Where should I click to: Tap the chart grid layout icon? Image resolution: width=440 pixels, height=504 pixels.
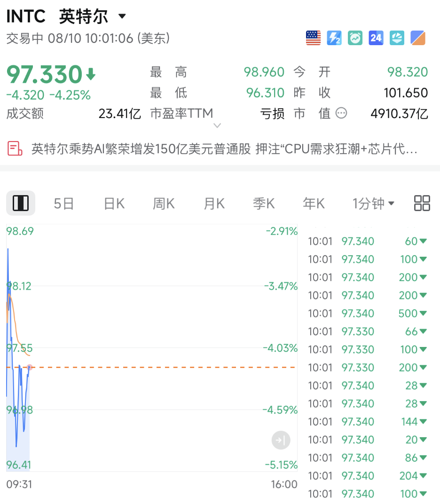click(422, 203)
